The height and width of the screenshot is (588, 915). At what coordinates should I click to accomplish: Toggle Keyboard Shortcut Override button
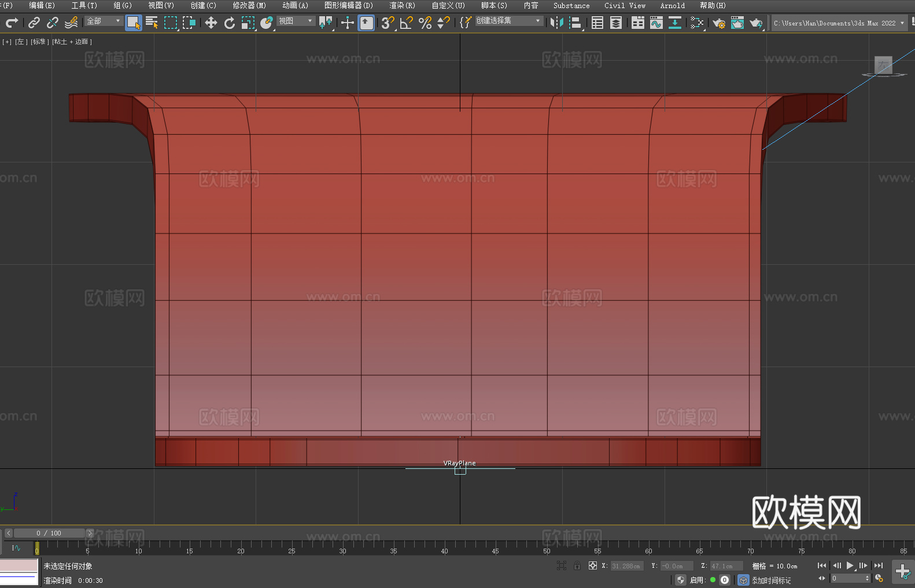(x=367, y=23)
